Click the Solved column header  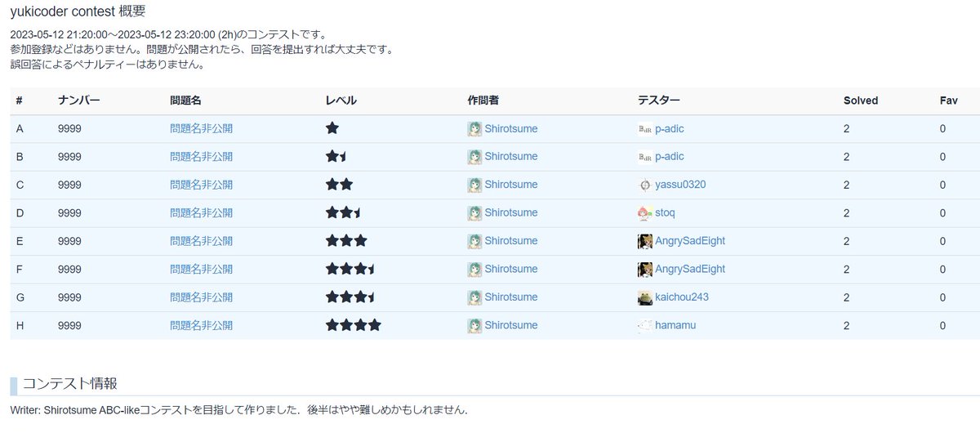click(x=861, y=100)
